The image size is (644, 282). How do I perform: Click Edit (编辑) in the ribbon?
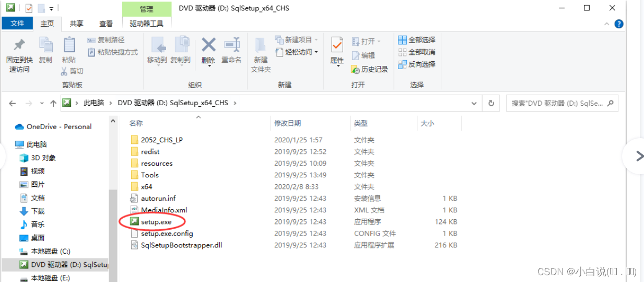(363, 55)
